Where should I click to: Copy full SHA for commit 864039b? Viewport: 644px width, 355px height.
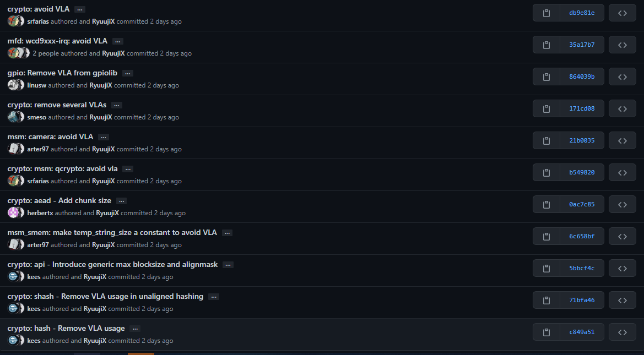click(546, 77)
